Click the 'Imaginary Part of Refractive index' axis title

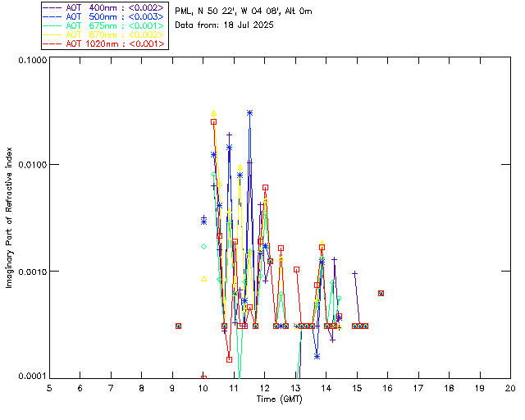tap(9, 217)
